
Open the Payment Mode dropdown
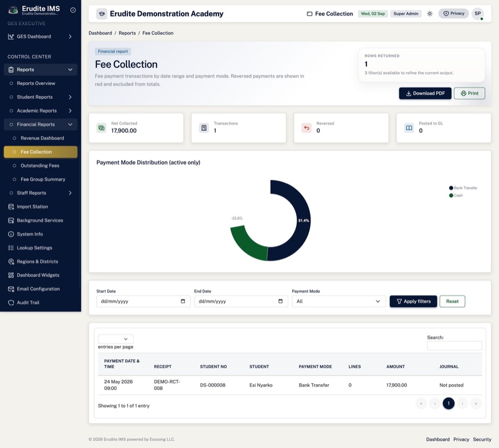point(339,301)
